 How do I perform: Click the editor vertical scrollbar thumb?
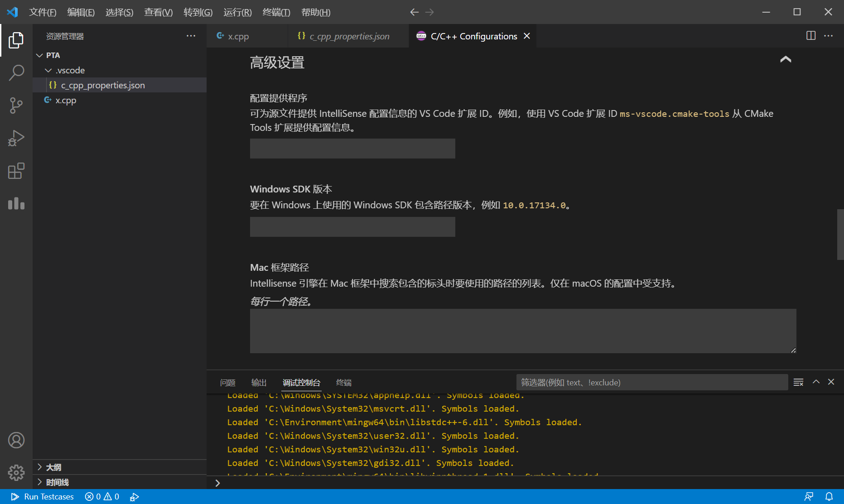pyautogui.click(x=840, y=234)
